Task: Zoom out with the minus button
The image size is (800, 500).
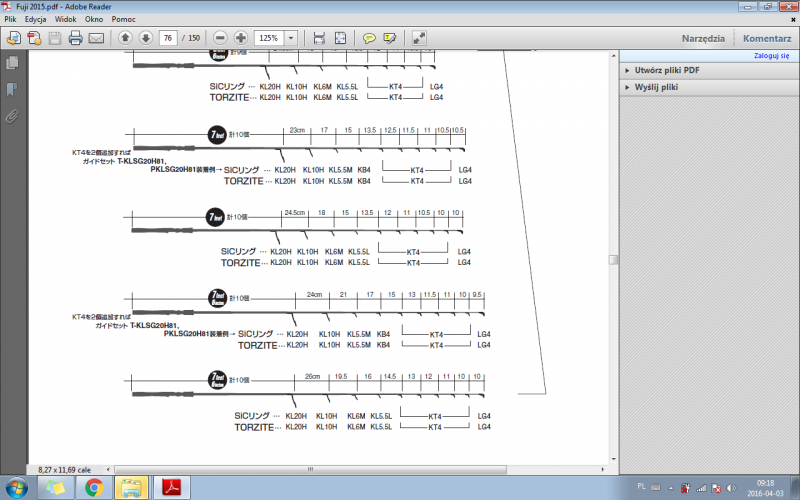Action: (x=220, y=38)
